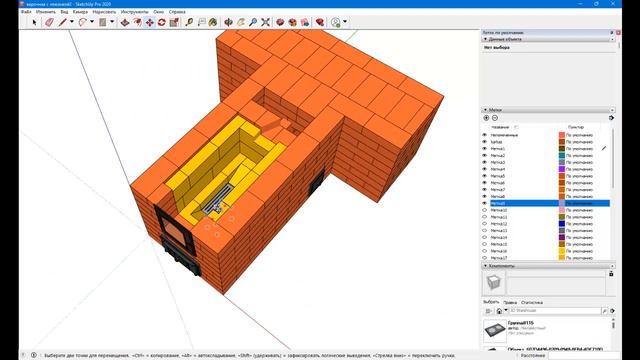Open the Вид menu
The image size is (640, 360).
[64, 12]
